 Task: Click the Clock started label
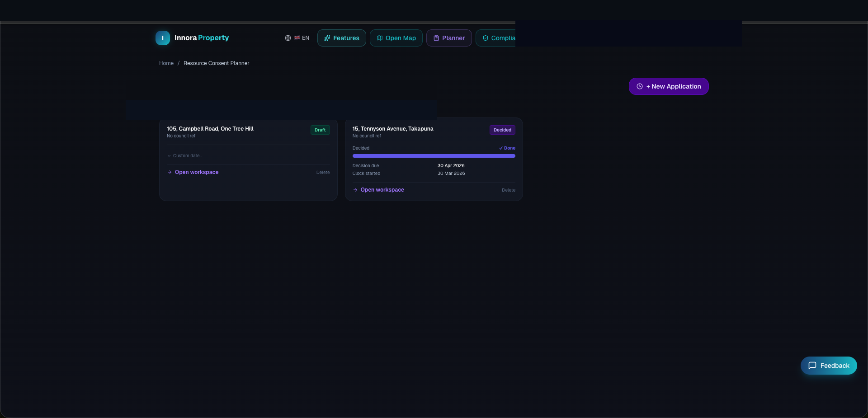(366, 174)
